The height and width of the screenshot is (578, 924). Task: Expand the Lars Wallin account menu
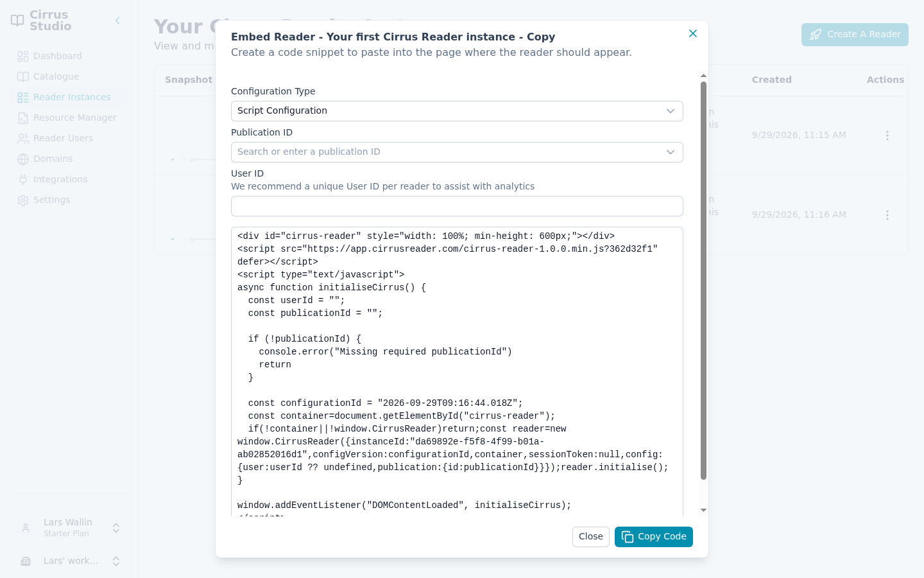coord(116,528)
